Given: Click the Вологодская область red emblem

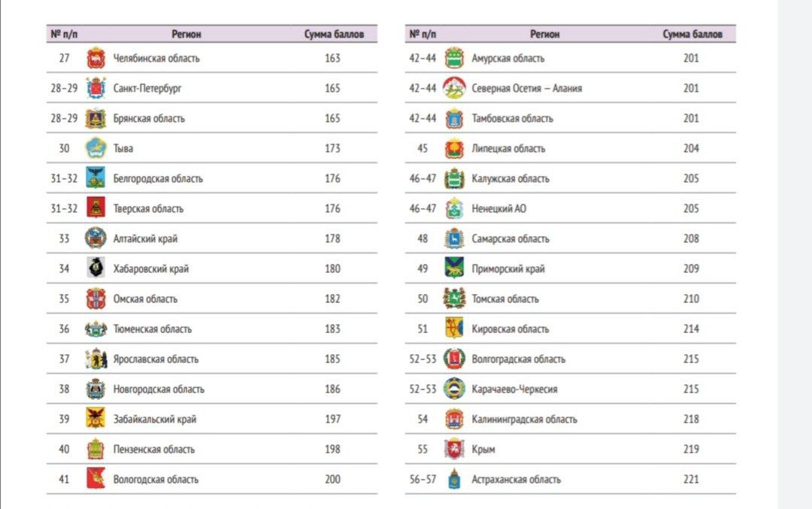Looking at the screenshot, I should (x=95, y=479).
